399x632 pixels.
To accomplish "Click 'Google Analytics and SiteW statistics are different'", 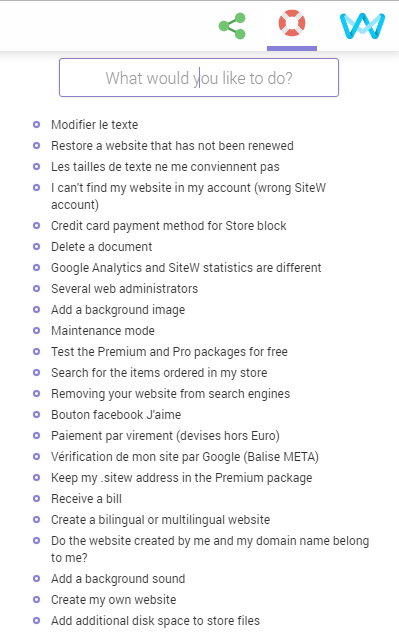I will 186,268.
